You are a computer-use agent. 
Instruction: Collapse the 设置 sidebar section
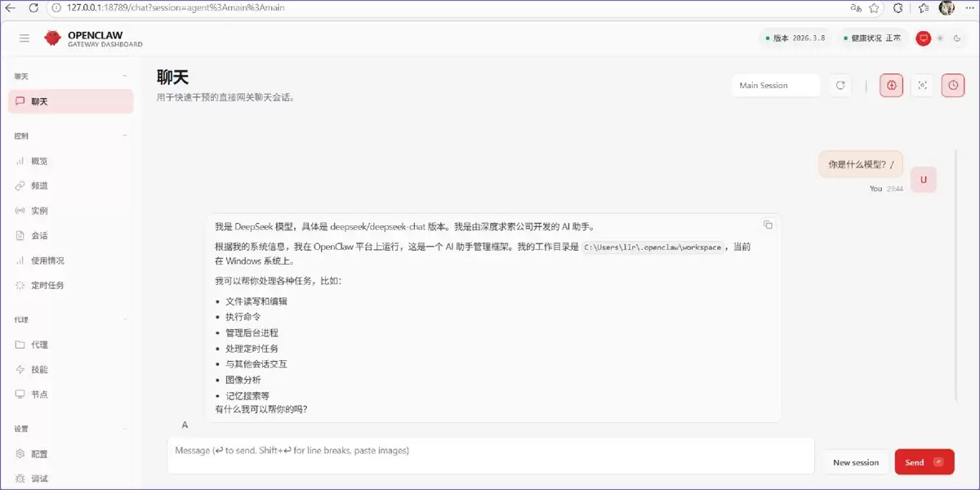[125, 428]
